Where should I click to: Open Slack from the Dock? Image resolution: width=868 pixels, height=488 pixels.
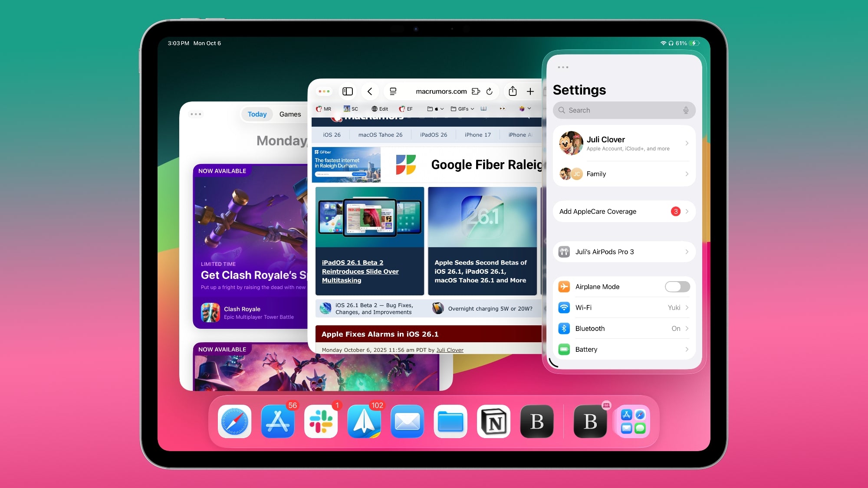321,421
